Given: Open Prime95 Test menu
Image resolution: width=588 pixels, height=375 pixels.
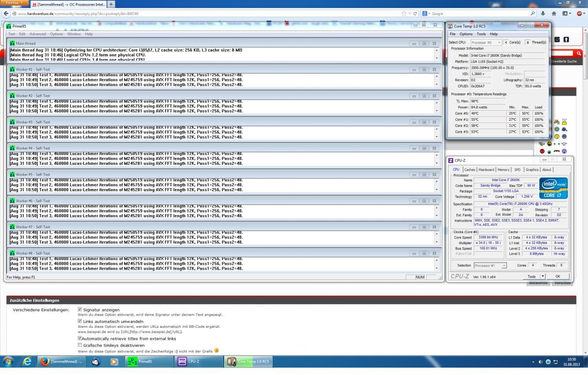Looking at the screenshot, I should (x=11, y=34).
